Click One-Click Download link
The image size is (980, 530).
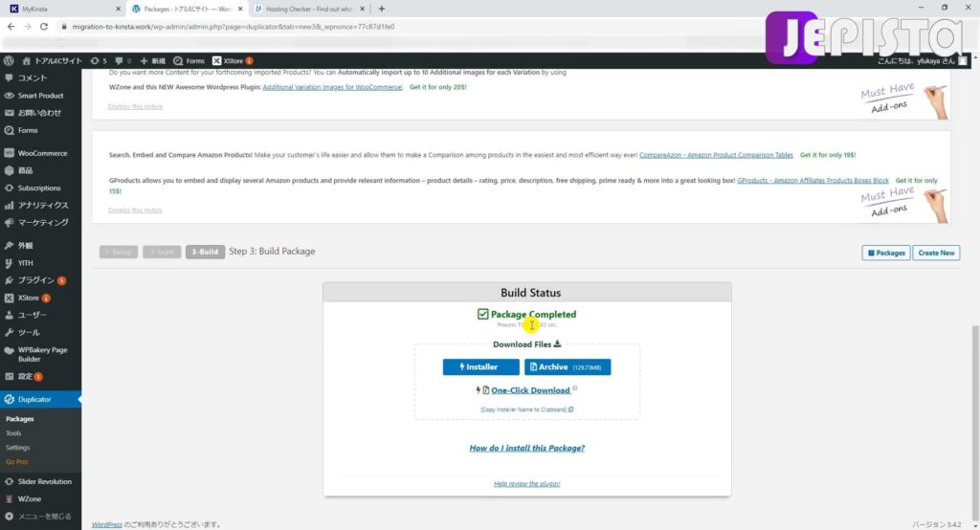tap(530, 390)
